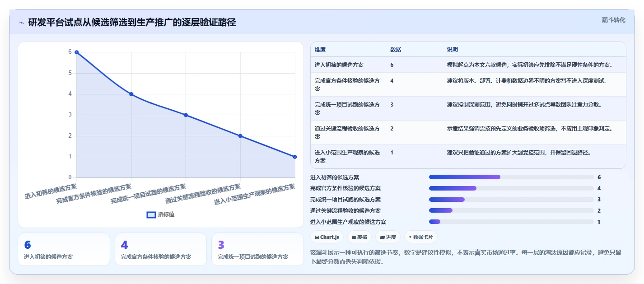Viewport: 644px width, 284px height.
Task: Click the table cell 完成官方条件核验的候选方案
Action: pyautogui.click(x=347, y=85)
